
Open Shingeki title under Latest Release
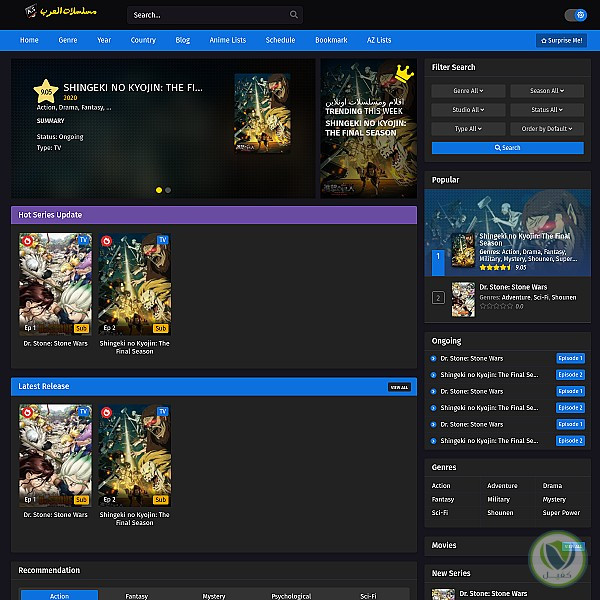click(134, 518)
